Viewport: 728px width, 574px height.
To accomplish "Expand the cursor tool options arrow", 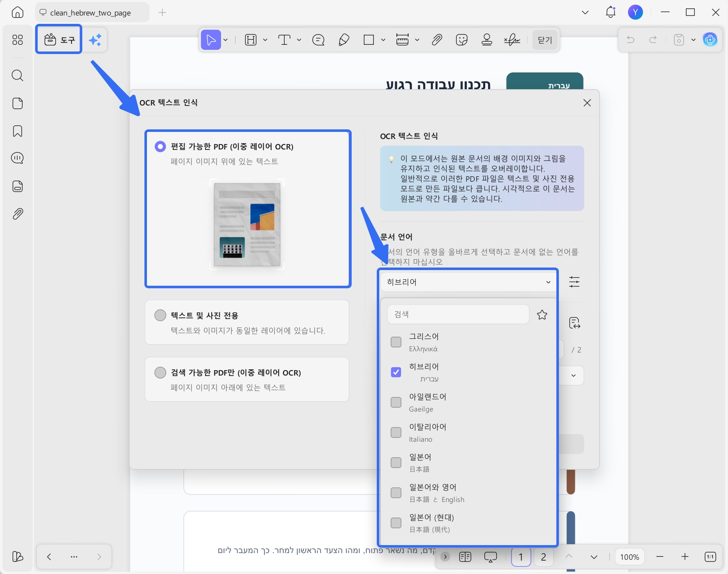I will click(225, 40).
